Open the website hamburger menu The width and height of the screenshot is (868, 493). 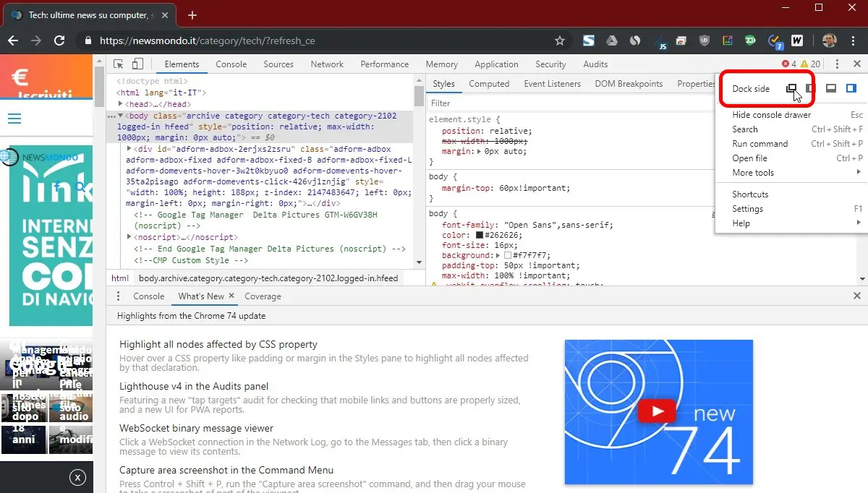coord(14,119)
